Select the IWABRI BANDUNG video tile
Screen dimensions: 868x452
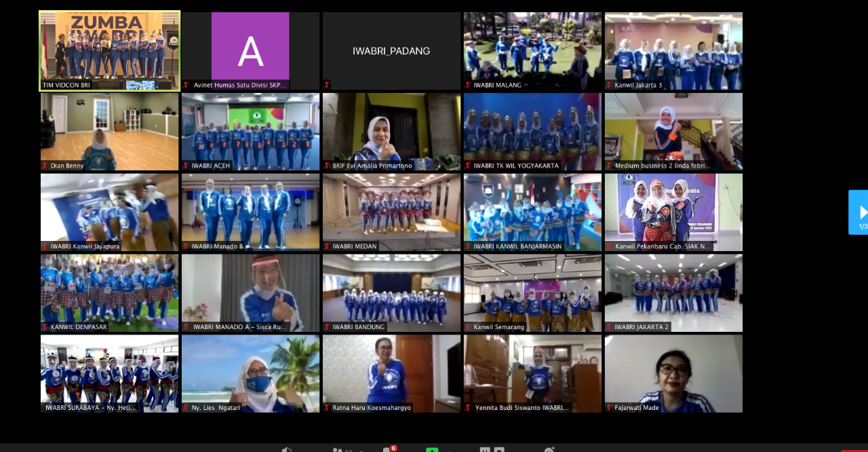(x=391, y=292)
